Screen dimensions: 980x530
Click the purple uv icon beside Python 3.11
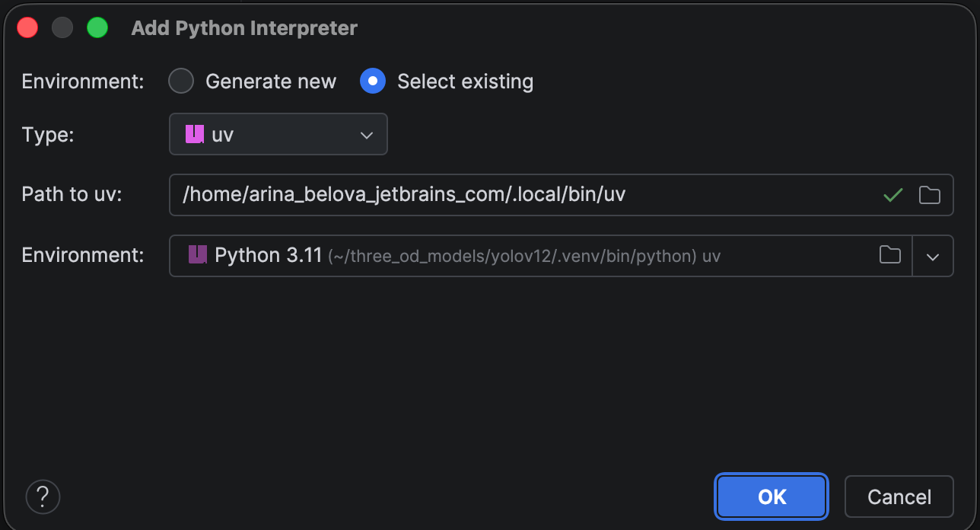(198, 255)
